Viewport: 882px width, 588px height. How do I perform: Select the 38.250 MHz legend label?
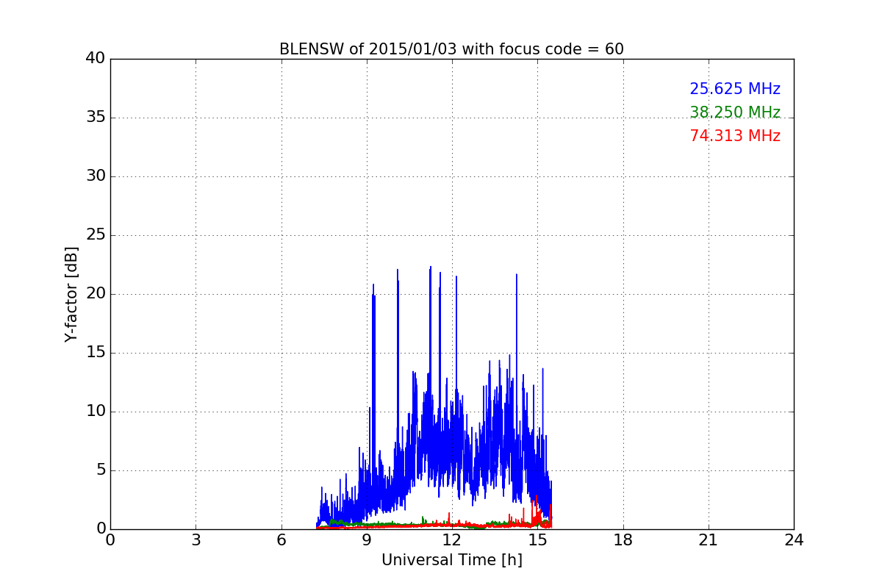(x=735, y=112)
